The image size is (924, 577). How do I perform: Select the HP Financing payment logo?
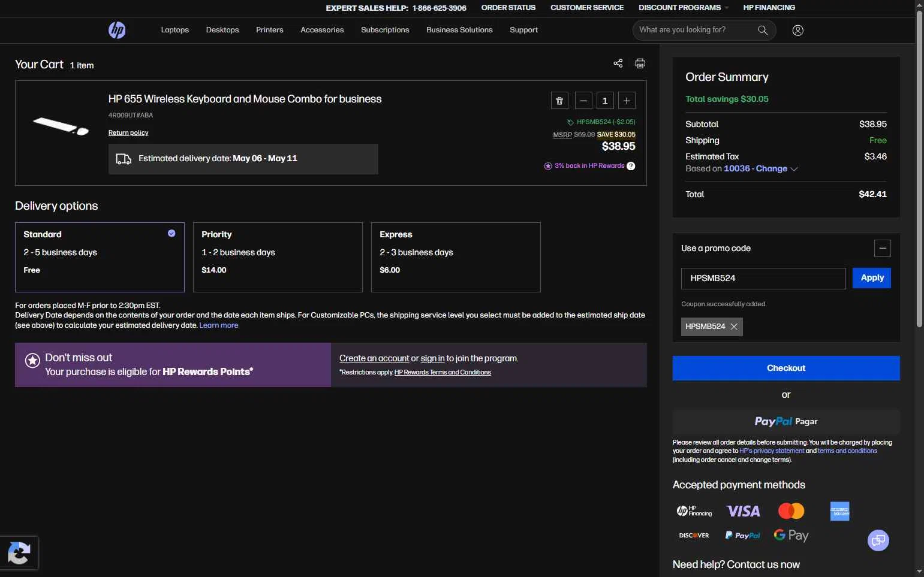point(694,511)
